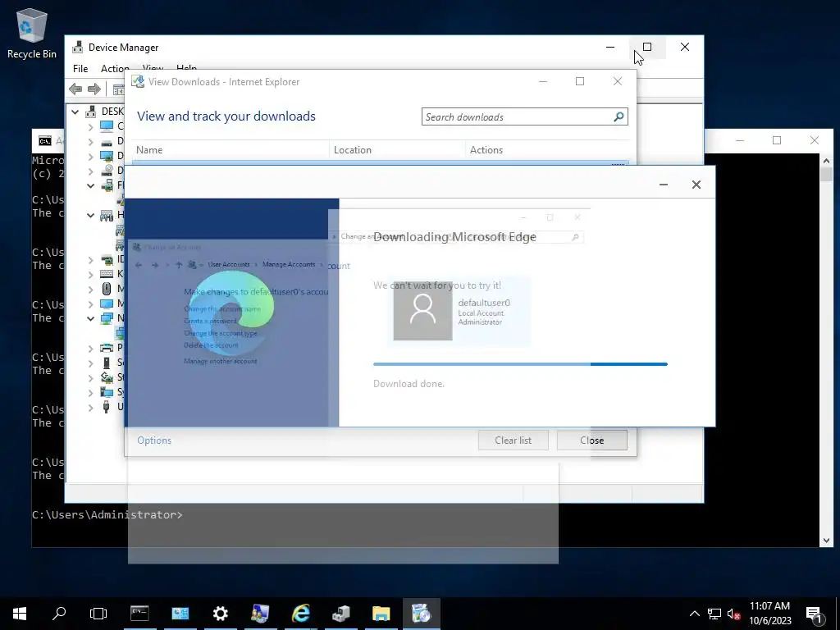Select the printer category icon in Device Manager
Image resolution: width=840 pixels, height=630 pixels.
(107, 348)
